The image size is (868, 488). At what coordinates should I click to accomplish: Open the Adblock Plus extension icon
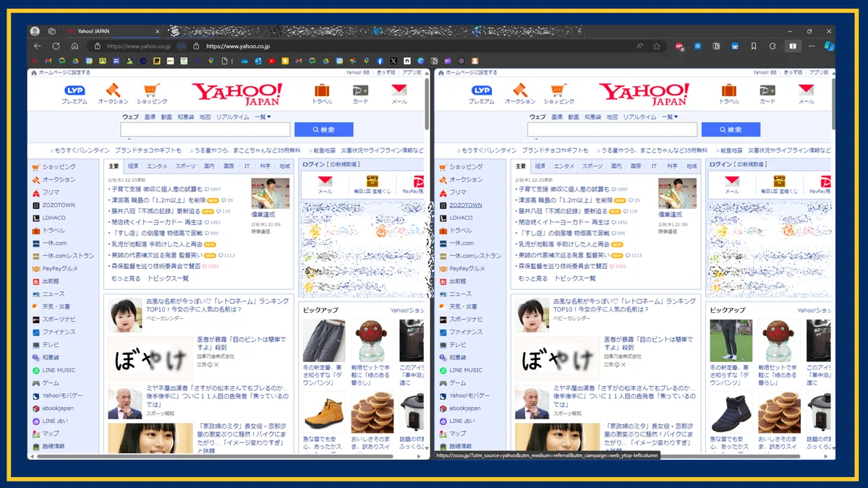coord(679,46)
